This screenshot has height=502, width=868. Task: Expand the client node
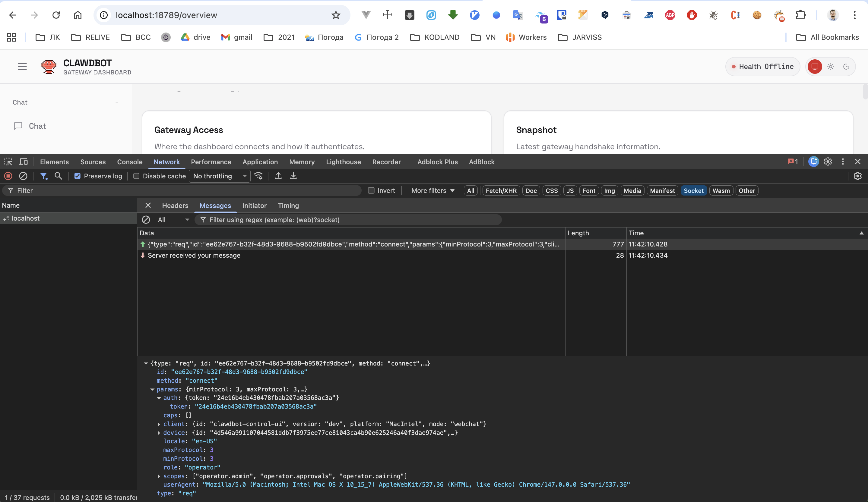(159, 424)
